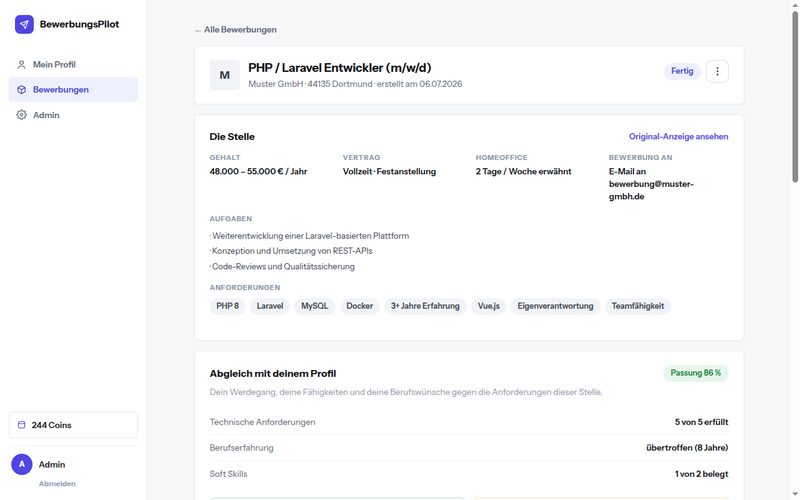Click the Berufserfahrung row label
The height and width of the screenshot is (500, 800).
[241, 448]
